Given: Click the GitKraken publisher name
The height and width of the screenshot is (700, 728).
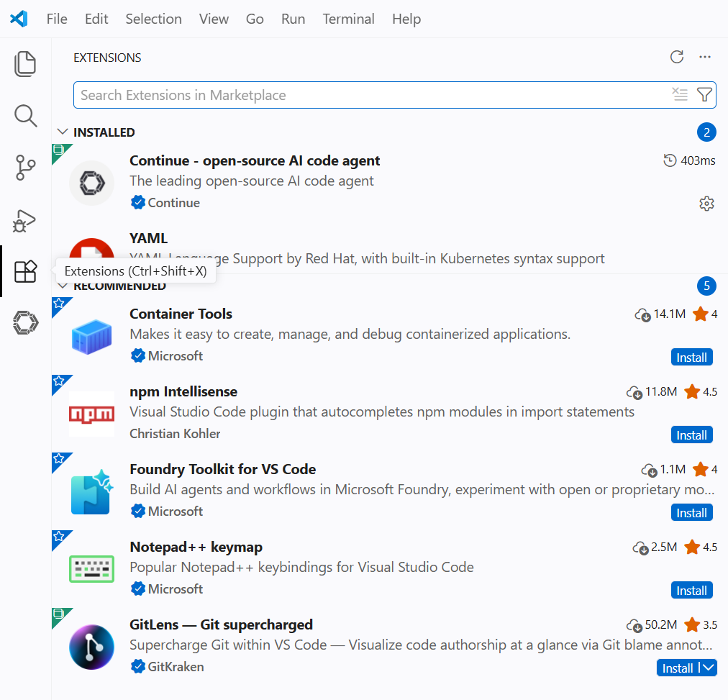Looking at the screenshot, I should pyautogui.click(x=176, y=667).
